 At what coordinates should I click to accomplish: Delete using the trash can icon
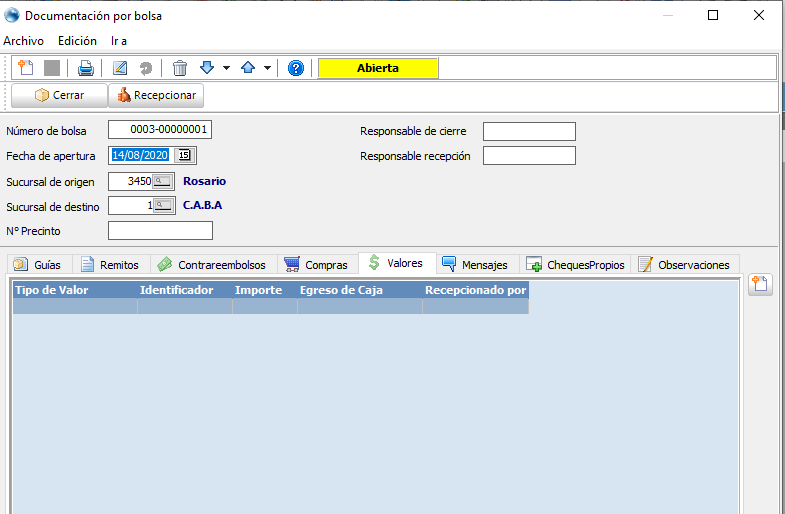(180, 68)
